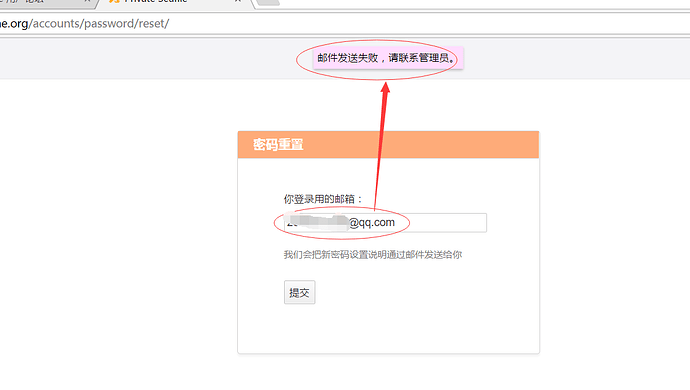
Task: Click the 密码重置 panel header
Action: [x=388, y=144]
